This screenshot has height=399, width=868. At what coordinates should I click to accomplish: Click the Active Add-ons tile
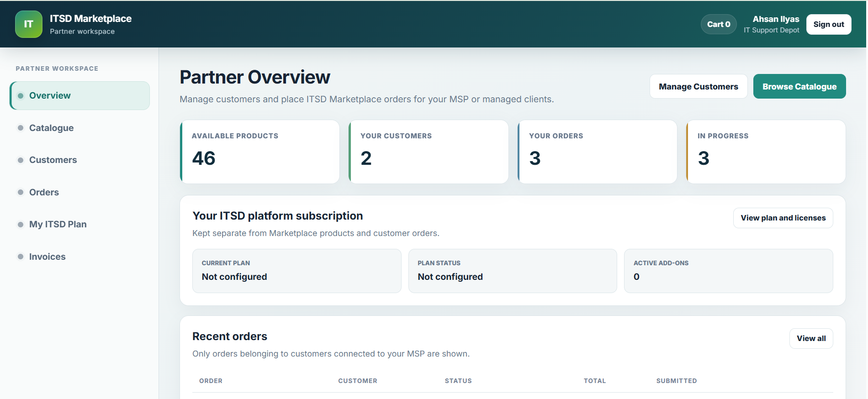pyautogui.click(x=729, y=271)
